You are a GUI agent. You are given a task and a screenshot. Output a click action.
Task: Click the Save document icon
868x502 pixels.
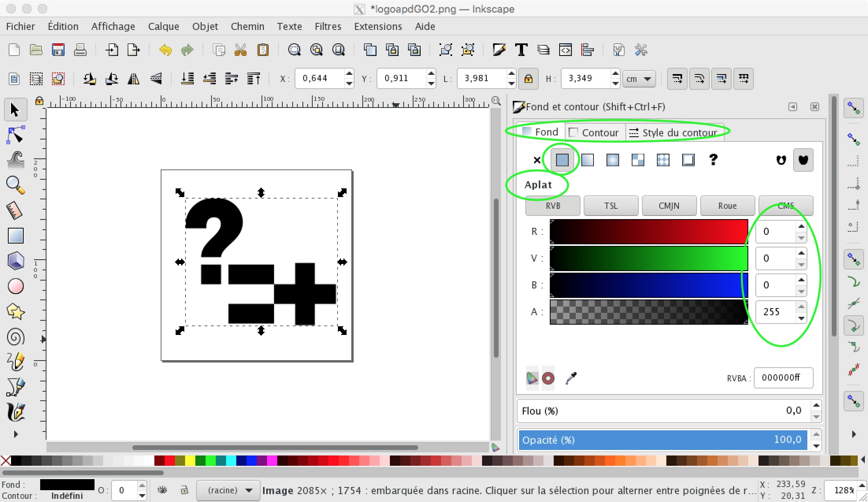[x=58, y=50]
